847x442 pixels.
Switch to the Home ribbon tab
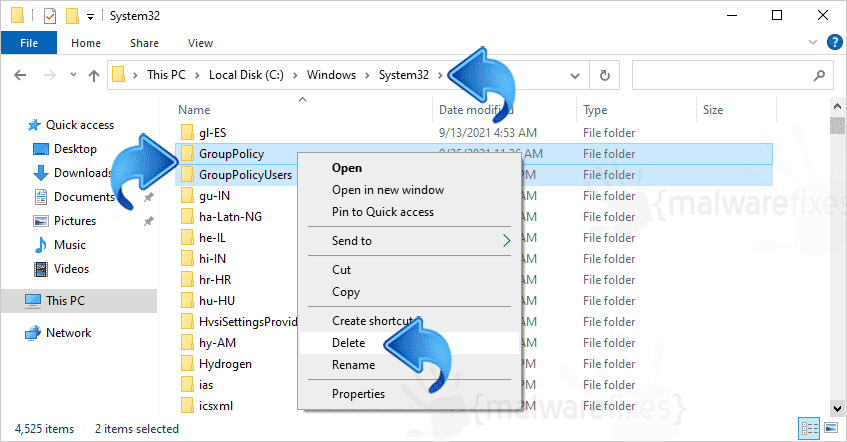click(x=86, y=43)
